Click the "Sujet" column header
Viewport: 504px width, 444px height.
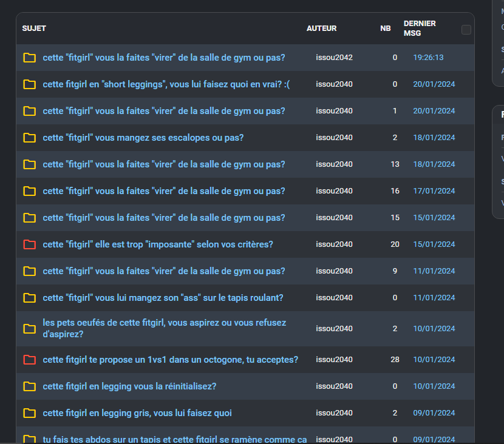pyautogui.click(x=34, y=29)
